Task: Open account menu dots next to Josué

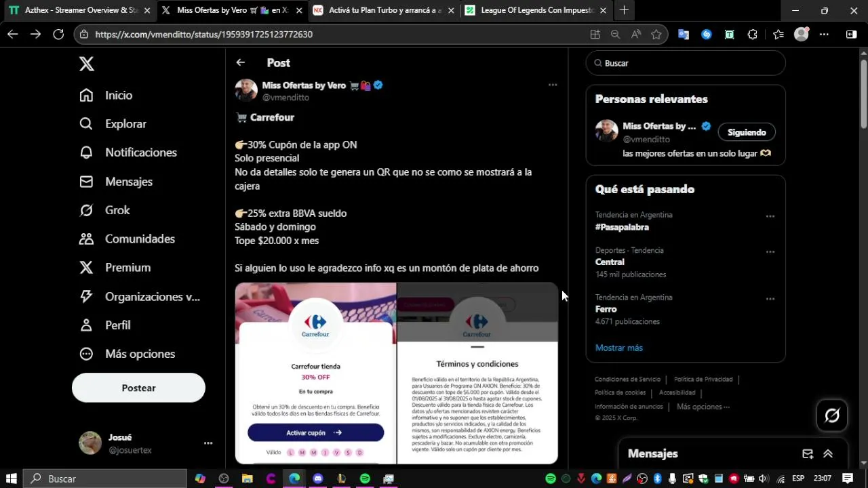Action: tap(208, 443)
